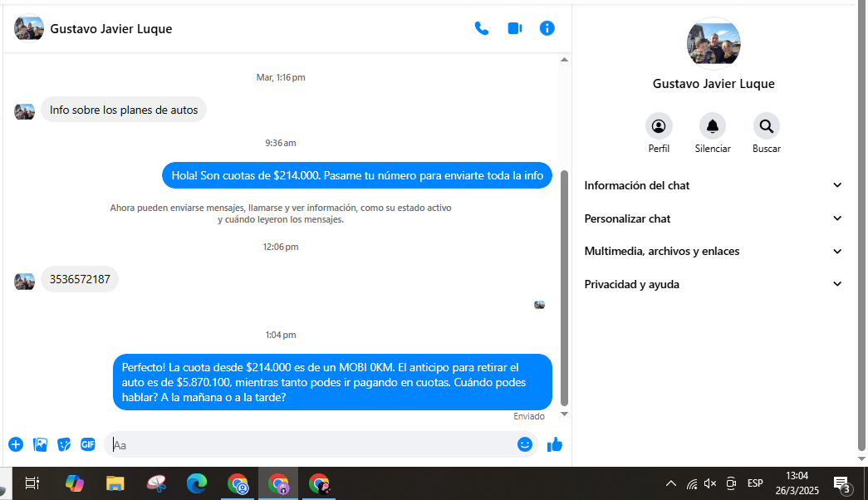The height and width of the screenshot is (500, 868).
Task: Select message 'Info sobre los planes de autos'
Action: coord(124,110)
